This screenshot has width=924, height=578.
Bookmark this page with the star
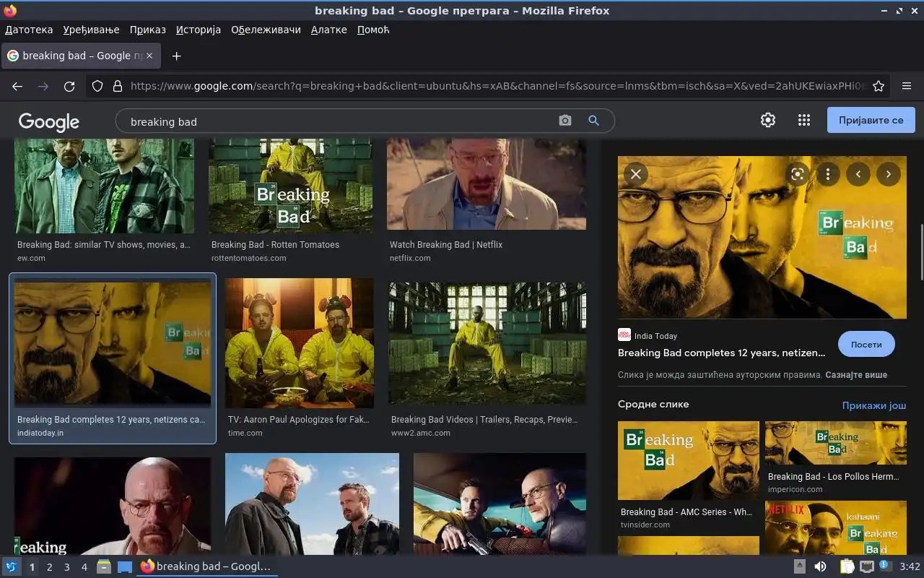pos(879,86)
